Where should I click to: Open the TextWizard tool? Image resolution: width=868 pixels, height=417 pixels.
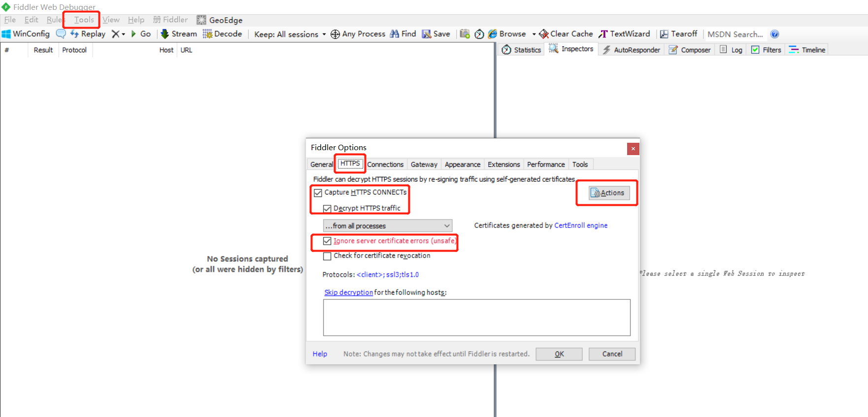624,34
